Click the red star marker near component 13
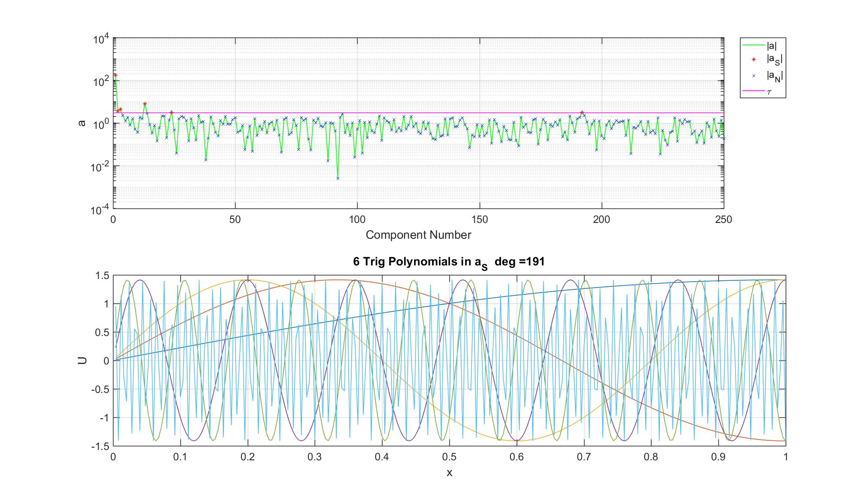This screenshot has height=501, width=868. 145,104
